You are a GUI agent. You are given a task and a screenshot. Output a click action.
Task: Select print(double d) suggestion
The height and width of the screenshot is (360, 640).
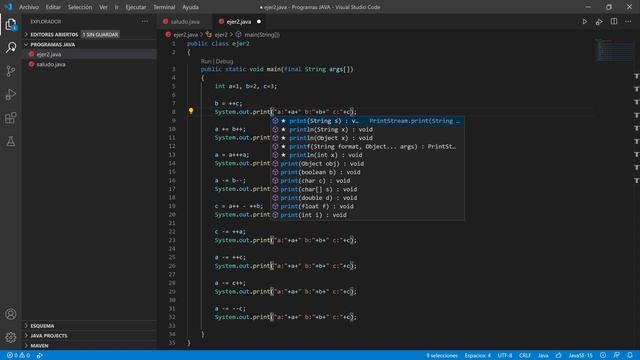[x=367, y=198]
